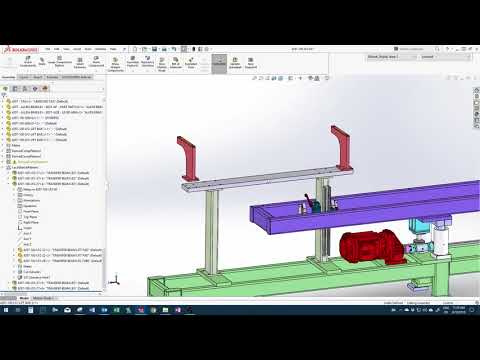Click the Exploded View tool

[191, 63]
